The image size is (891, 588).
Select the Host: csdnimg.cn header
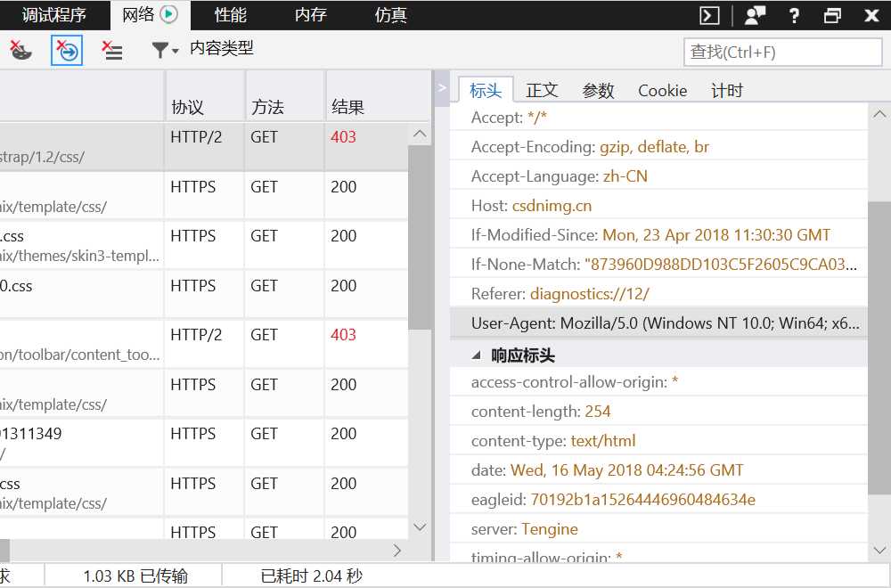coord(658,205)
